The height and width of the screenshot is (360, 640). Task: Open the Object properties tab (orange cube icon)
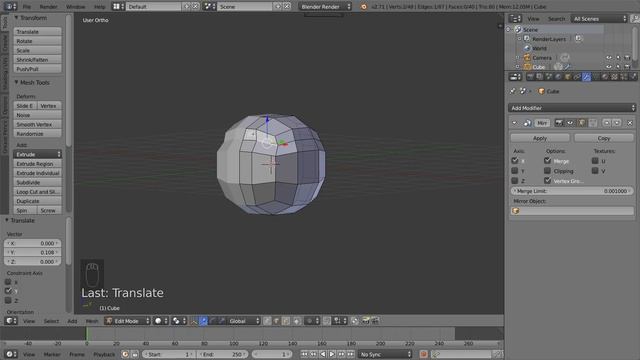(x=568, y=76)
